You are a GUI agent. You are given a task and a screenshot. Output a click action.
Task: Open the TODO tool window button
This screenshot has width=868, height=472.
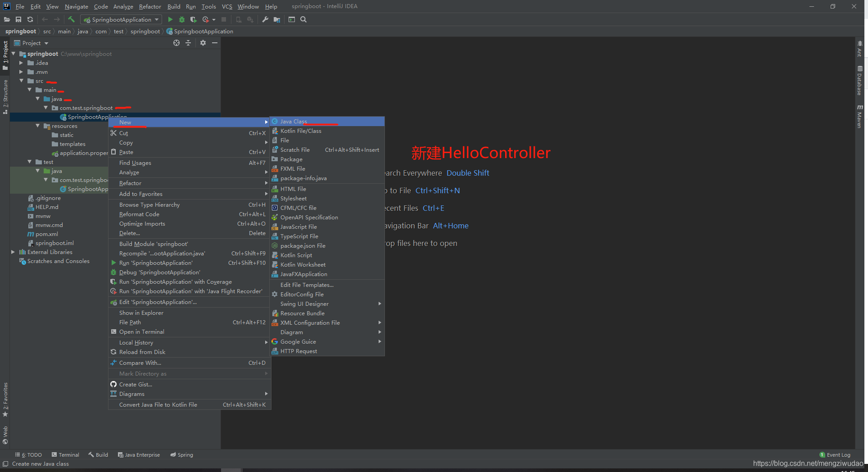pyautogui.click(x=28, y=455)
